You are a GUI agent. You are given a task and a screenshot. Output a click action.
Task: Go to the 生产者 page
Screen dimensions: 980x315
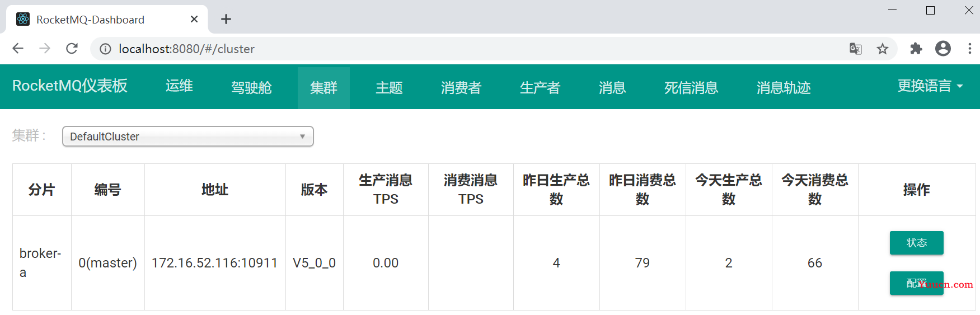[540, 88]
